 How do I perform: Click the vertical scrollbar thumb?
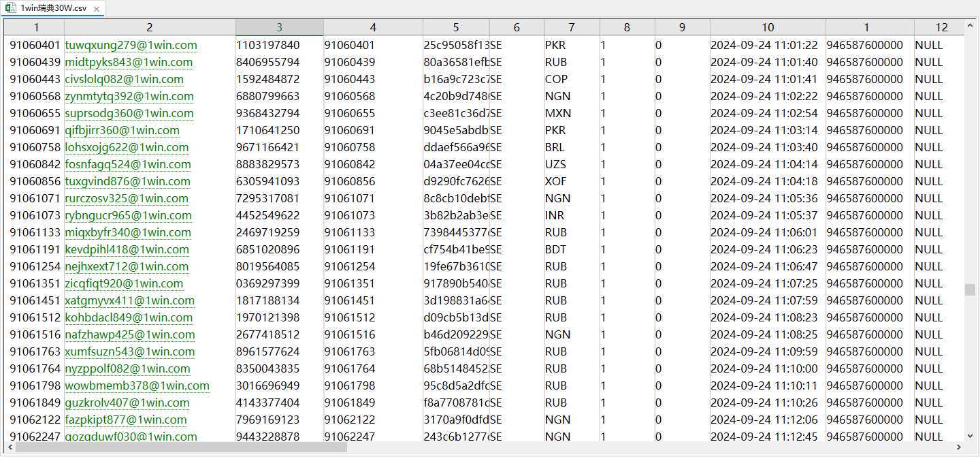coord(970,289)
